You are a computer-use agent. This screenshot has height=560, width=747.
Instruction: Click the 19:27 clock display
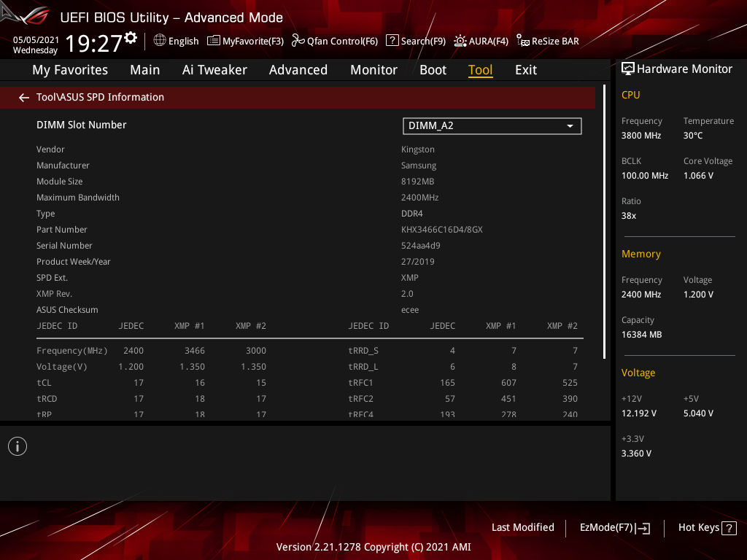coord(94,43)
